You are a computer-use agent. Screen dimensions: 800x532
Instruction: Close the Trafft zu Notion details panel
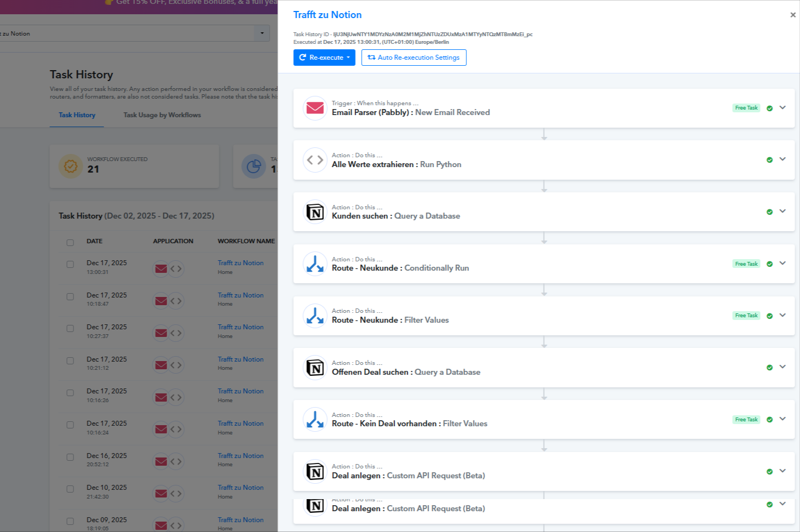tap(792, 15)
